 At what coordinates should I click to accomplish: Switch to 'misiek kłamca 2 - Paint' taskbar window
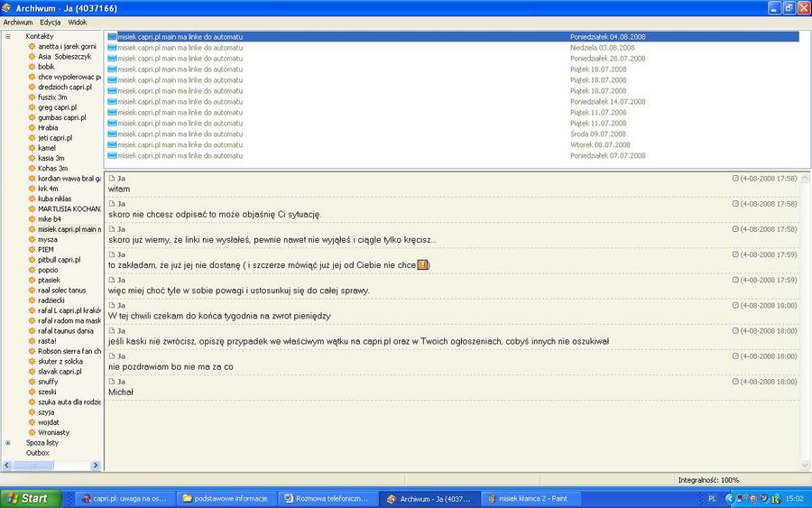click(x=531, y=498)
